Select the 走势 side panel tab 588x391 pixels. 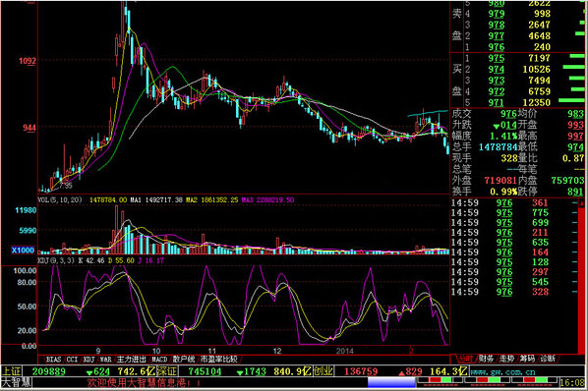(506, 359)
